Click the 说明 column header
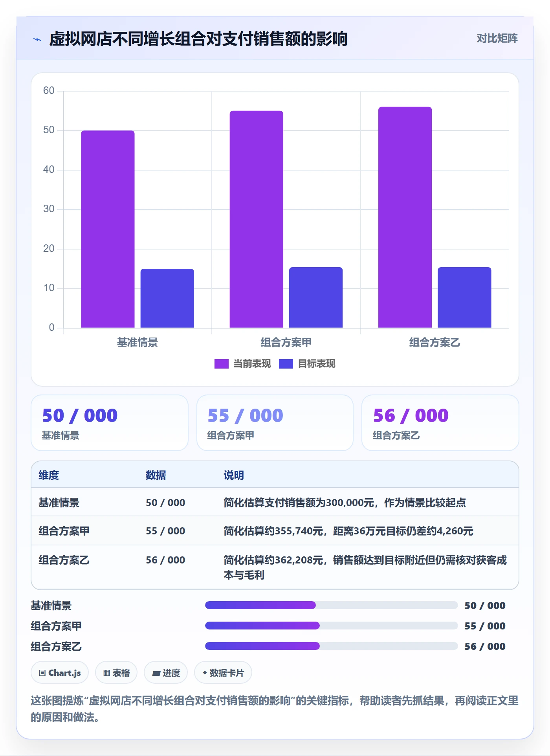550x756 pixels. tap(234, 475)
